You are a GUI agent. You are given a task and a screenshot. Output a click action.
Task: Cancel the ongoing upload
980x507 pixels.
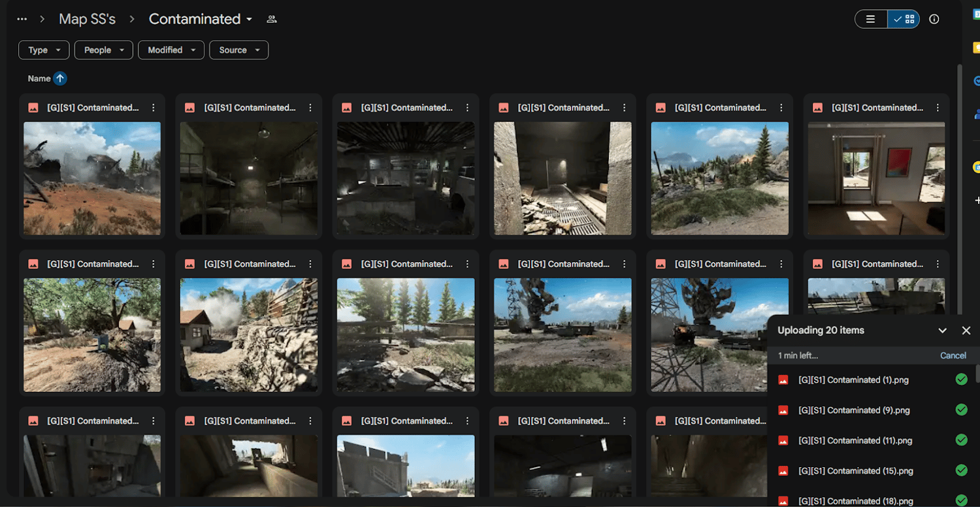953,355
